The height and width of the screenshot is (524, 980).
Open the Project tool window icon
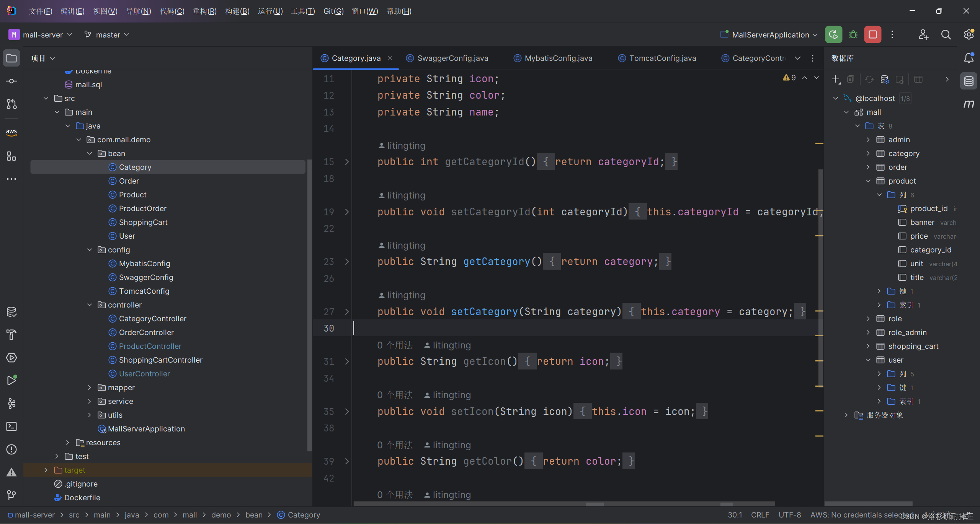pos(11,58)
